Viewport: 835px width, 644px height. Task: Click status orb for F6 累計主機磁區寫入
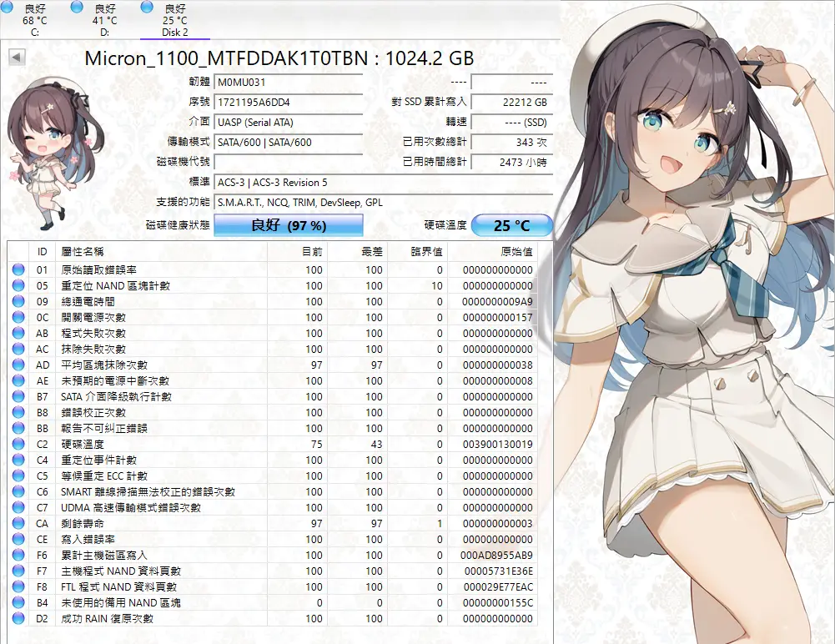18,556
